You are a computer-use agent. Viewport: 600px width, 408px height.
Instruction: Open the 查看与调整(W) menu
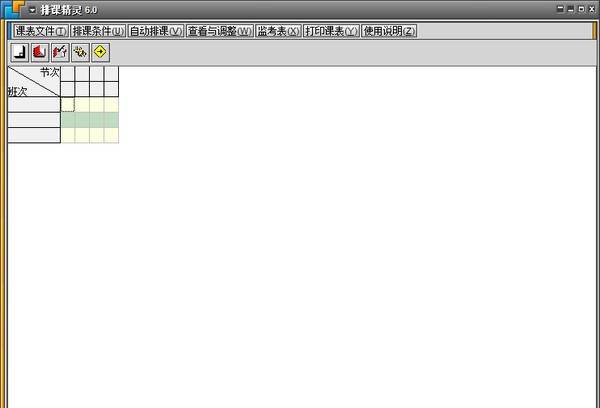[220, 31]
